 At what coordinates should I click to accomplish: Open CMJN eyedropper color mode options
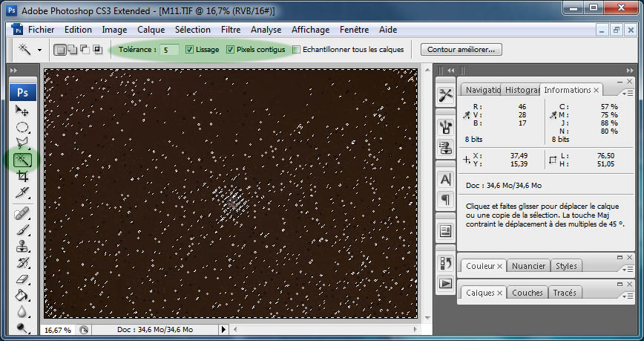pos(553,116)
